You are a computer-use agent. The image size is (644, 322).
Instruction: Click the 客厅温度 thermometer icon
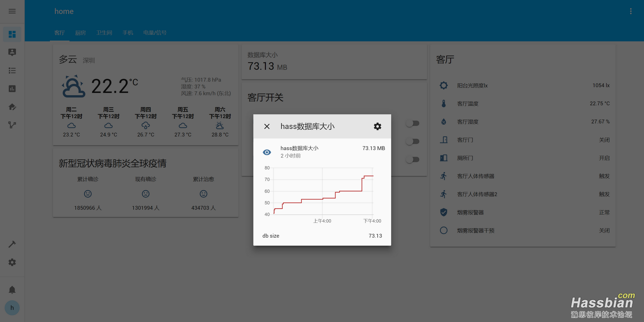(x=444, y=103)
